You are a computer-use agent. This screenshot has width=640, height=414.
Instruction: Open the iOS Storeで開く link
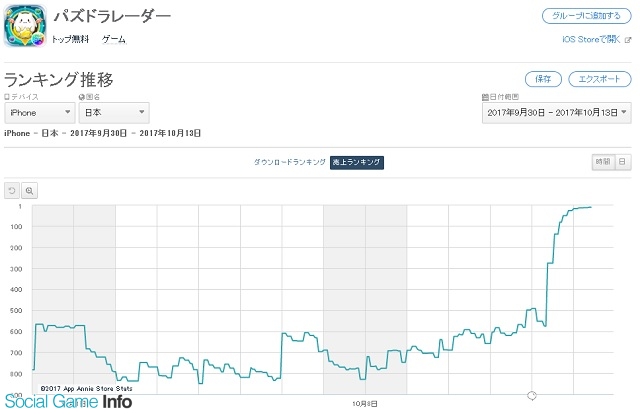591,40
